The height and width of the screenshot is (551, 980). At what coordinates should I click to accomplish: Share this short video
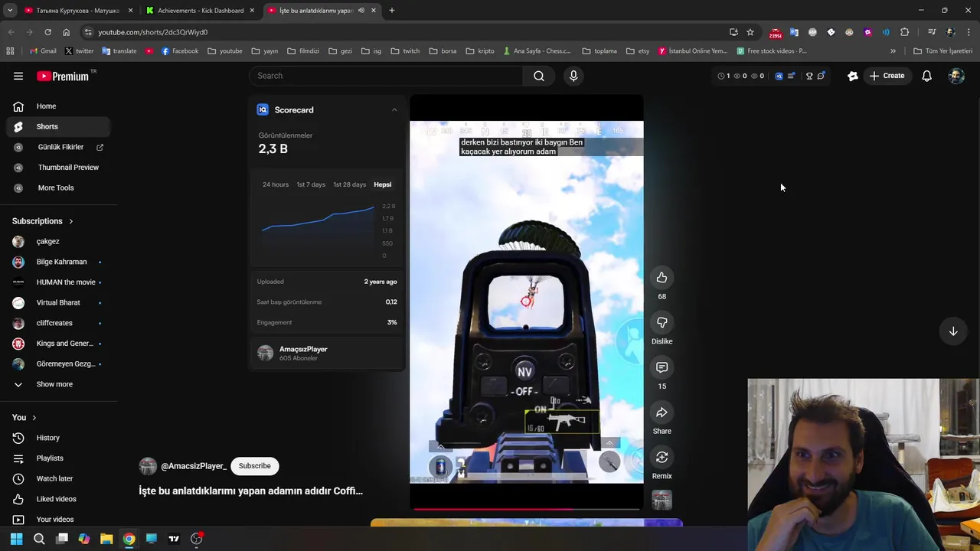tap(661, 412)
